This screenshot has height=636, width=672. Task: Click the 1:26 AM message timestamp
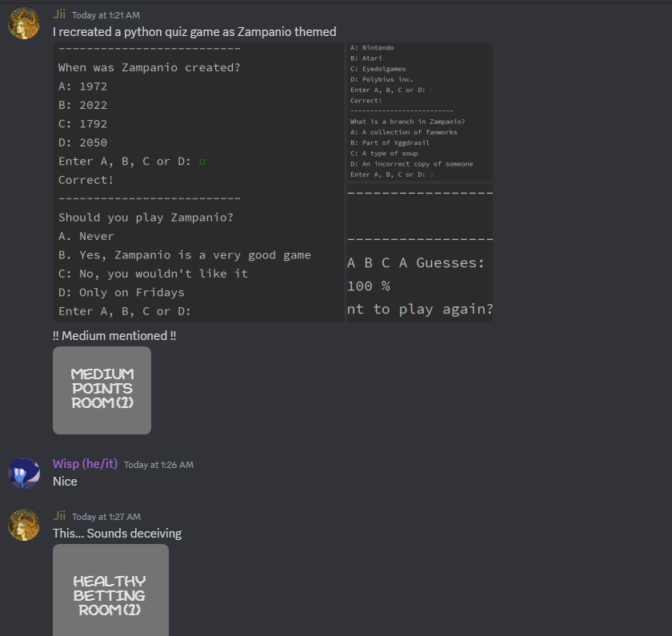point(158,465)
